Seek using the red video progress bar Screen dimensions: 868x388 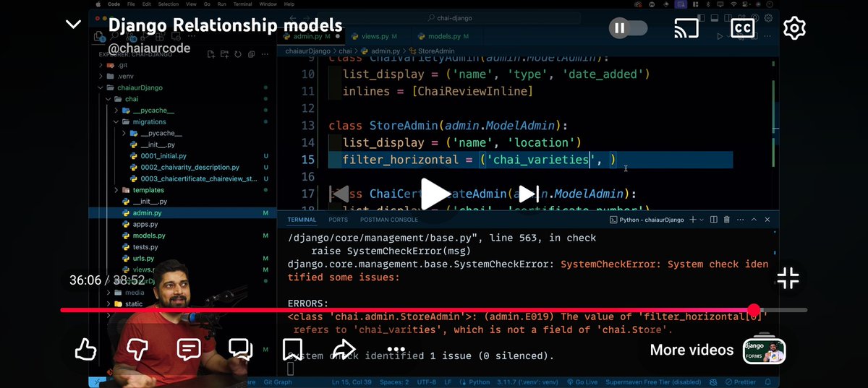tap(434, 310)
